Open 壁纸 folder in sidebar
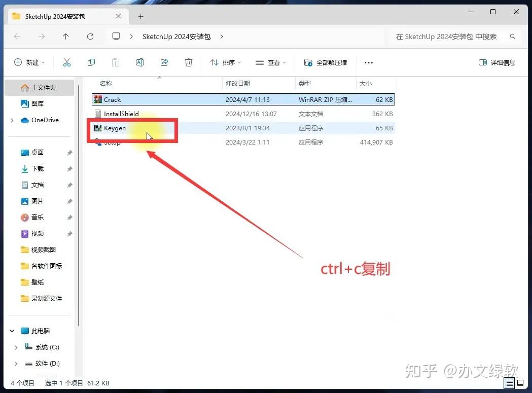The height and width of the screenshot is (393, 532). point(38,282)
